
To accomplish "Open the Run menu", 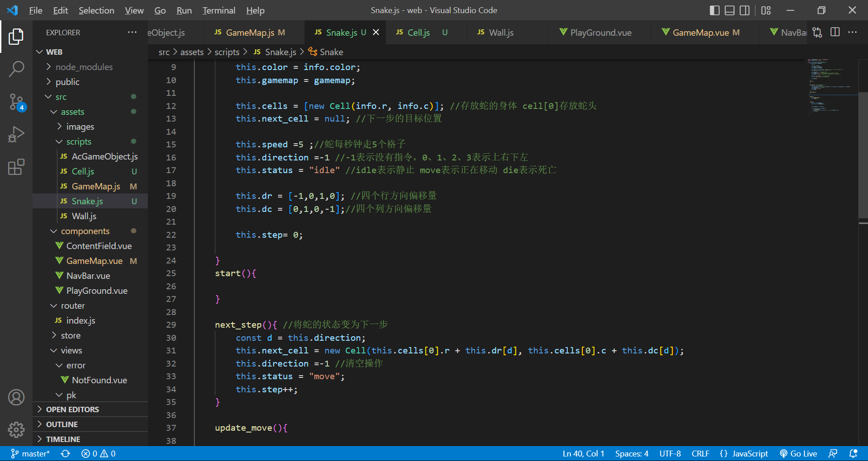I will 184,10.
